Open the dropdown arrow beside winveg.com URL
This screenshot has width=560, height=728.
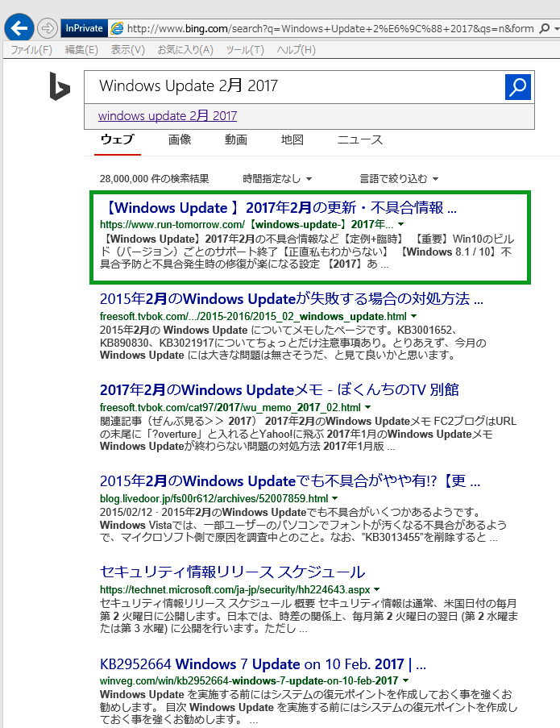click(x=405, y=680)
